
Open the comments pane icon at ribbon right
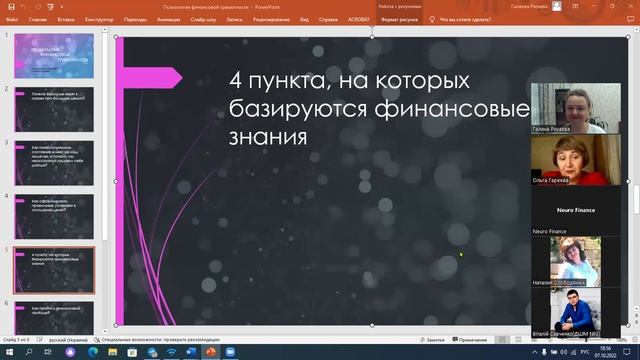(630, 19)
